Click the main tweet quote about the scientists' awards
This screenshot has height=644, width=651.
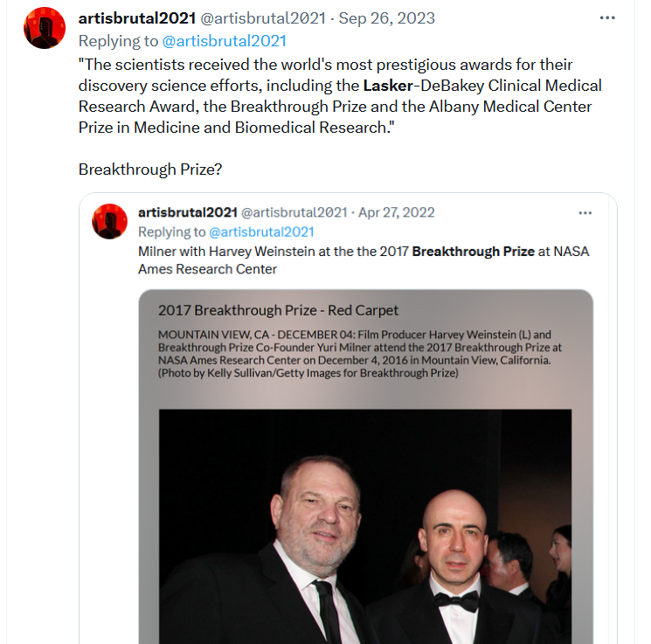click(340, 96)
